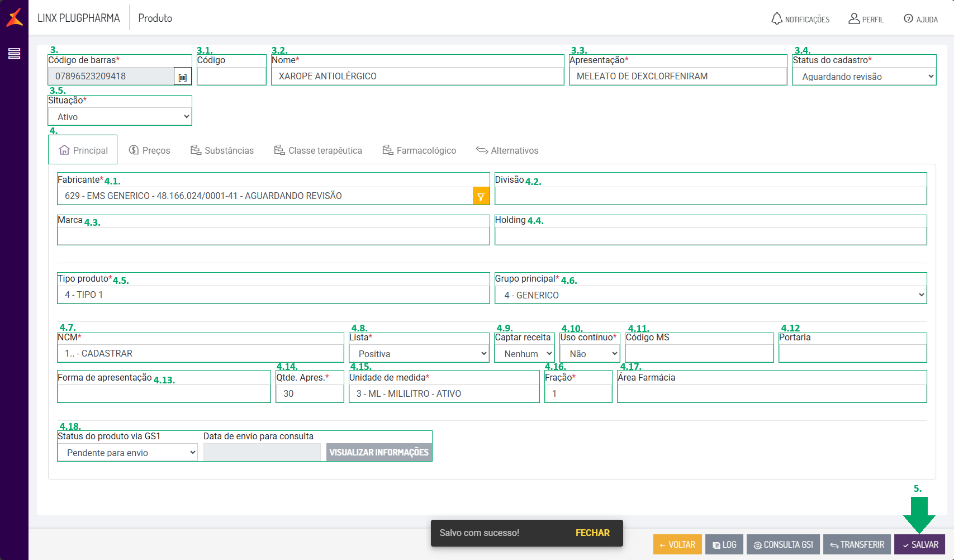Open the hamburger sidebar menu
Image resolution: width=954 pixels, height=560 pixels.
coord(14,54)
